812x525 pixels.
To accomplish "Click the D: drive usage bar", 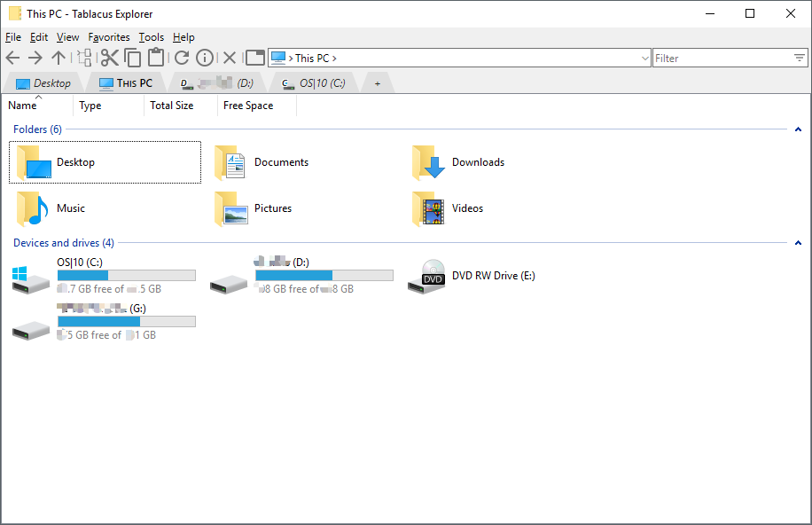I will coord(324,275).
